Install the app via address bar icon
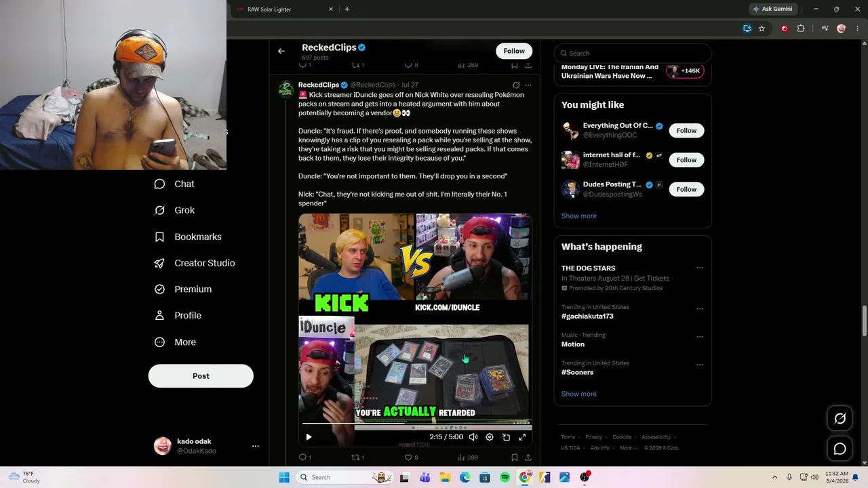868x488 pixels. 747,28
